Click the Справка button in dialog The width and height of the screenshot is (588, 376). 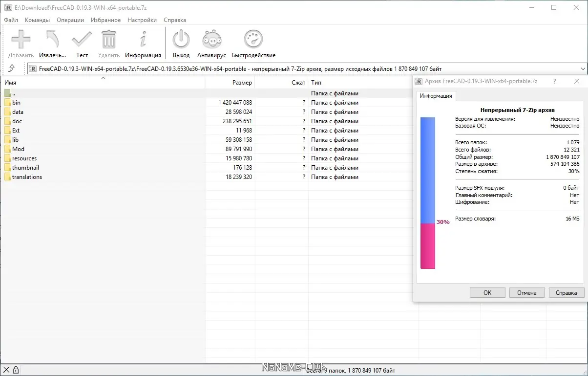click(567, 293)
